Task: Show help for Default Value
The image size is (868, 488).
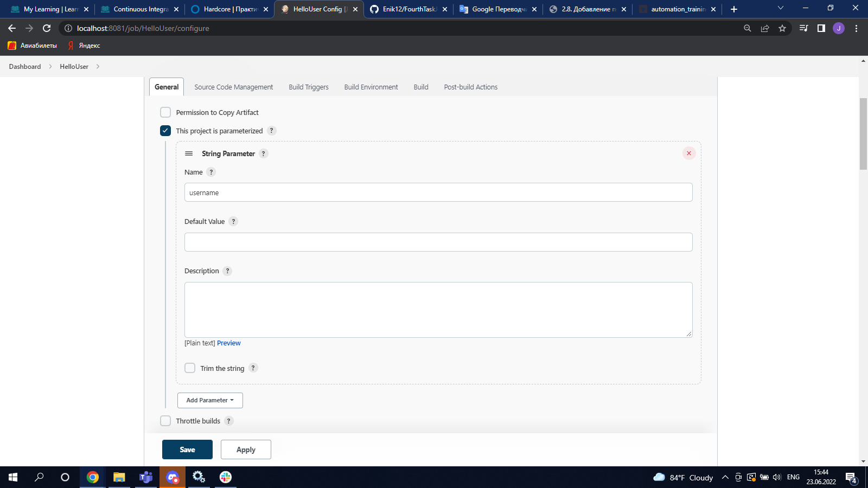Action: (x=233, y=222)
